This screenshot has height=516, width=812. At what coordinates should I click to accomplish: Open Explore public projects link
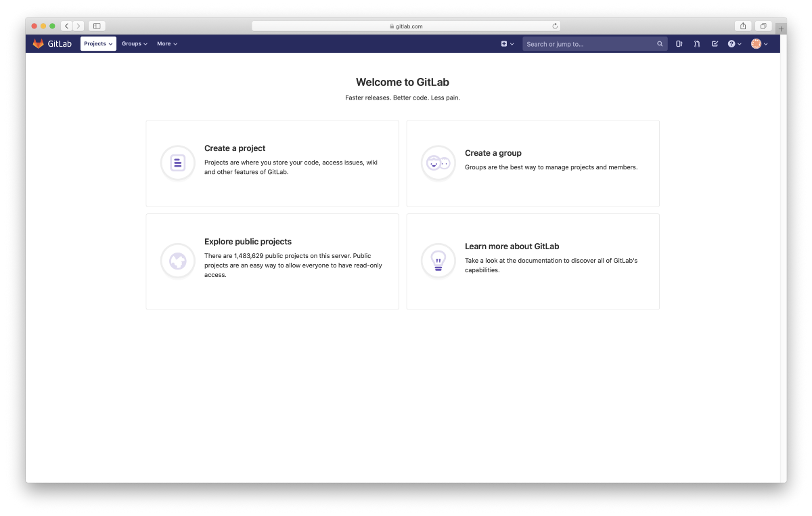click(x=248, y=241)
